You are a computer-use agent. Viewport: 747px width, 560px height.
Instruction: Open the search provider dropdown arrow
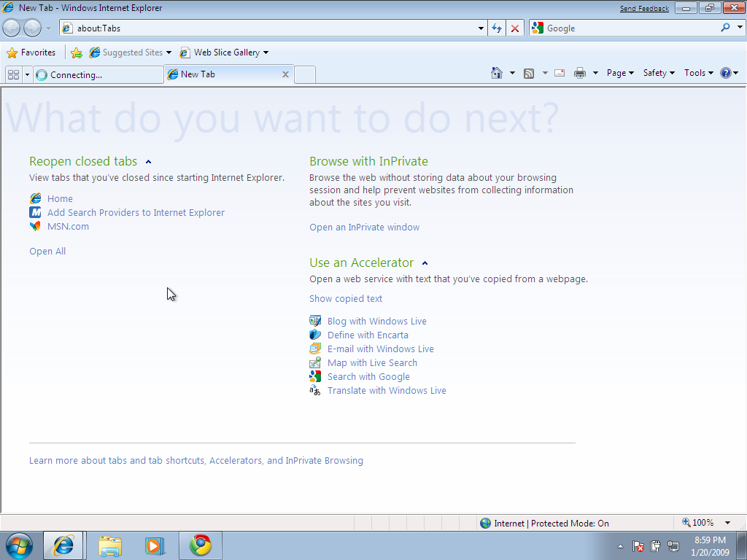click(740, 28)
